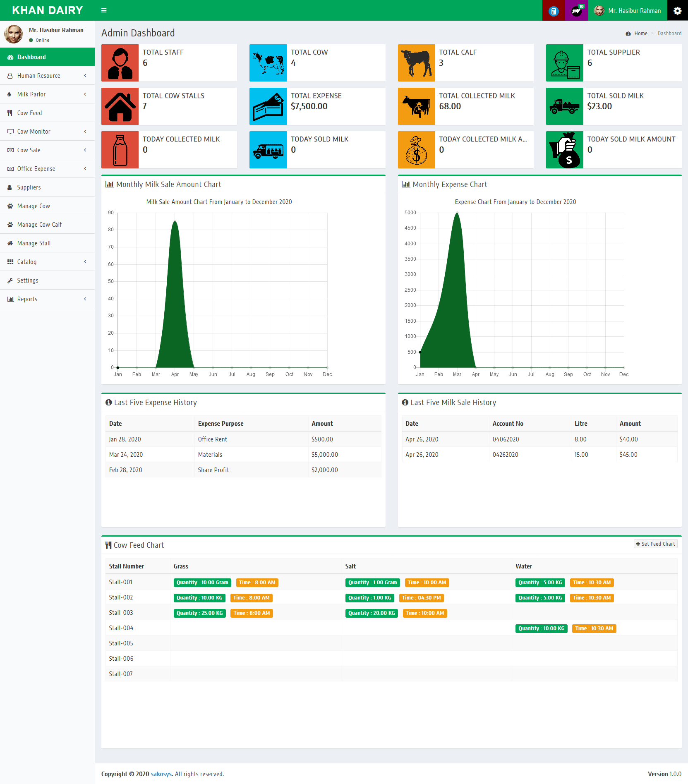Click the Set Feed Chart button

click(x=655, y=544)
